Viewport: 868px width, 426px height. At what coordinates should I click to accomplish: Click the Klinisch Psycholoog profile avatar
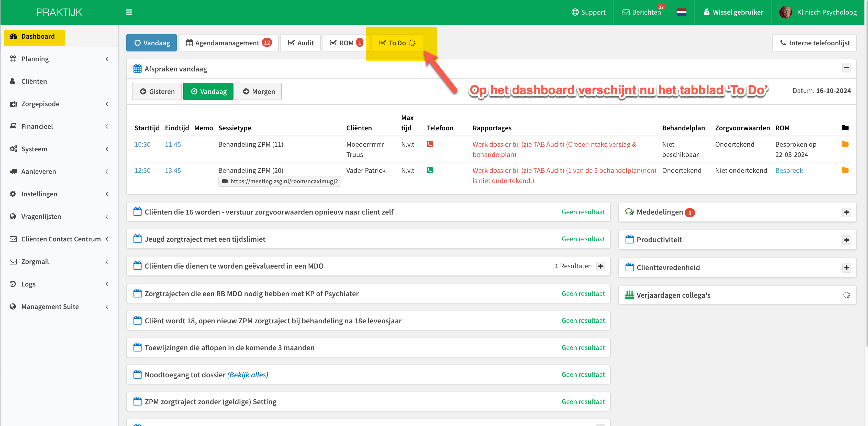(785, 13)
